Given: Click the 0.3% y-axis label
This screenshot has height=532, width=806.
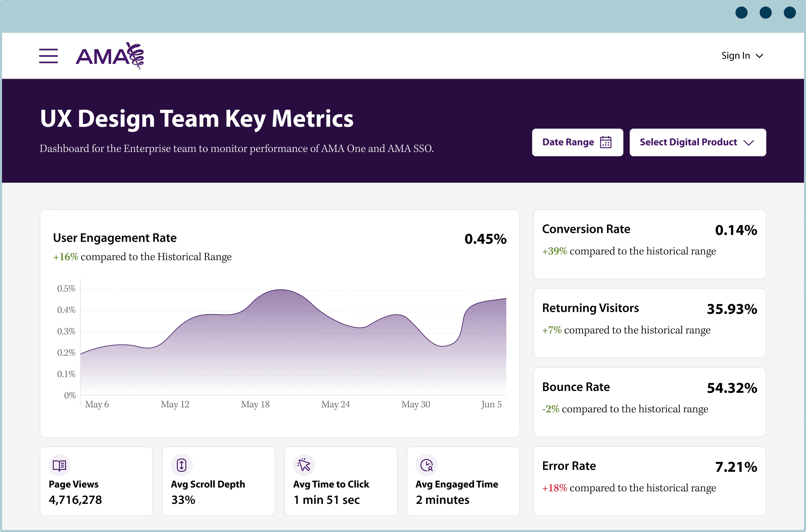Looking at the screenshot, I should [x=66, y=331].
